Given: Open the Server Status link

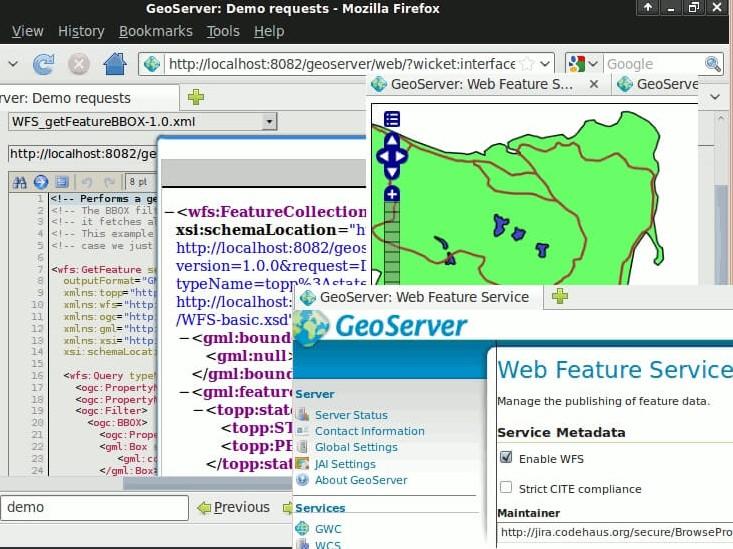Looking at the screenshot, I should point(351,415).
